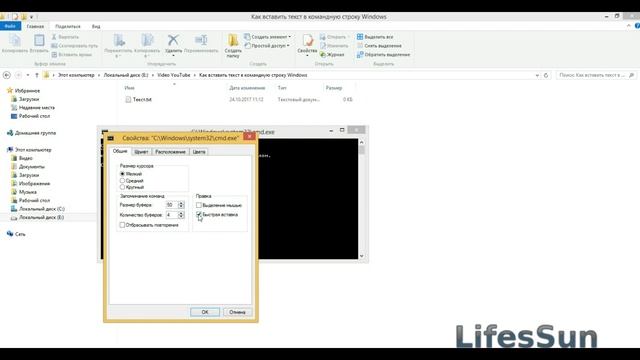Click the Удалить red X icon
The width and height of the screenshot is (640, 360).
(173, 40)
